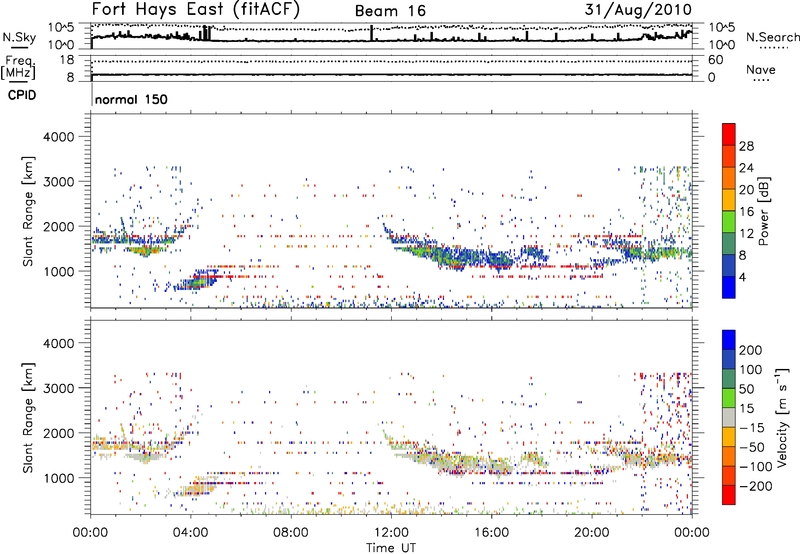Click the '4' power colorbar value
The width and height of the screenshot is (800, 554).
coord(742,277)
